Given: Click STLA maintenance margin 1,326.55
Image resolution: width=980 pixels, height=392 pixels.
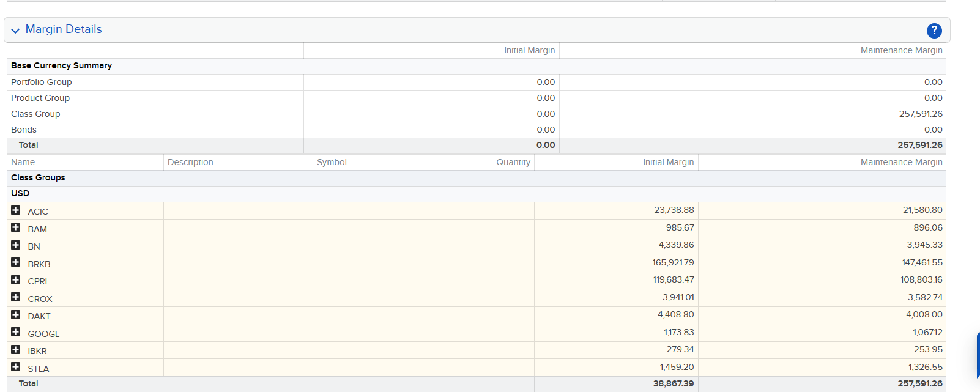Looking at the screenshot, I should [x=926, y=367].
